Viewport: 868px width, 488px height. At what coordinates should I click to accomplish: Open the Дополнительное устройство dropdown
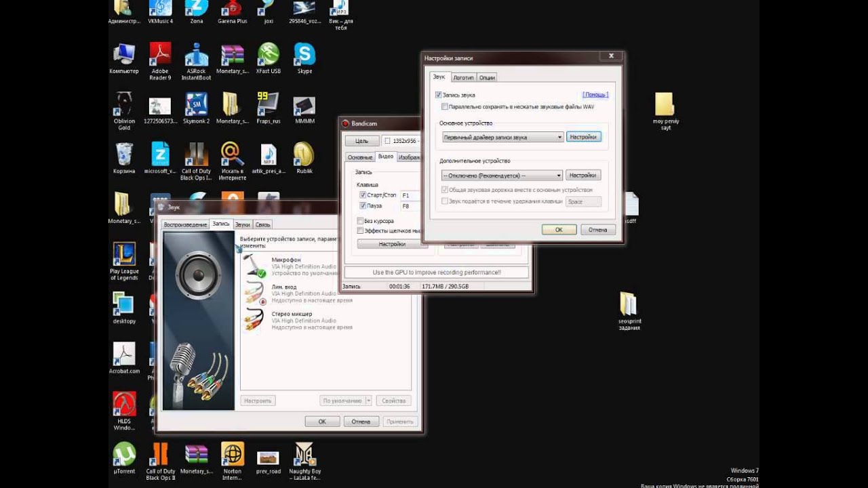click(502, 175)
